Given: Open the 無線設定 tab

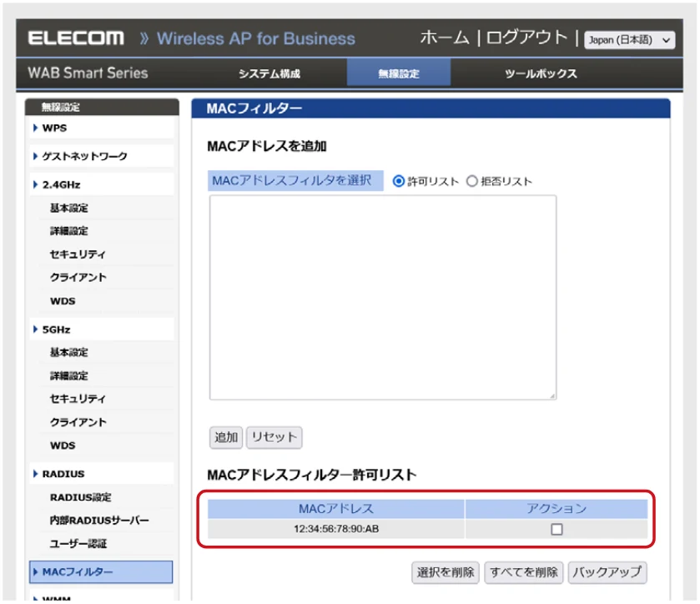Looking at the screenshot, I should coord(398,73).
